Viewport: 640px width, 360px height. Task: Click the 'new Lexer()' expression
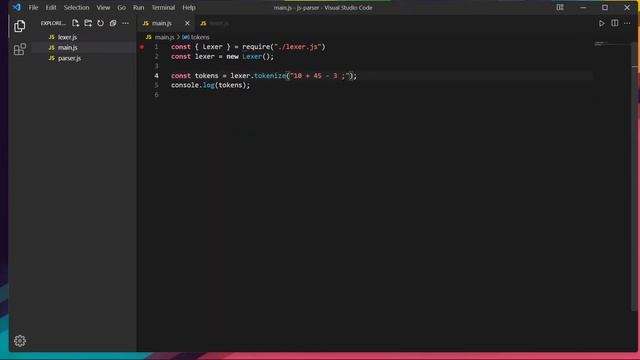pyautogui.click(x=250, y=57)
